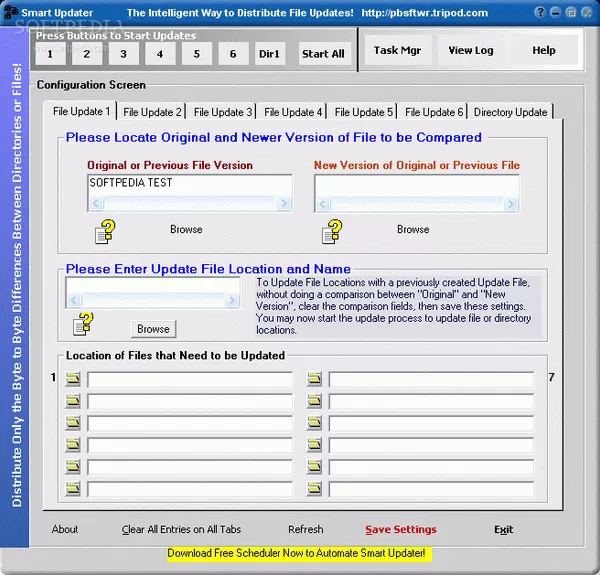Start update number 2
This screenshot has height=575, width=600.
87,54
